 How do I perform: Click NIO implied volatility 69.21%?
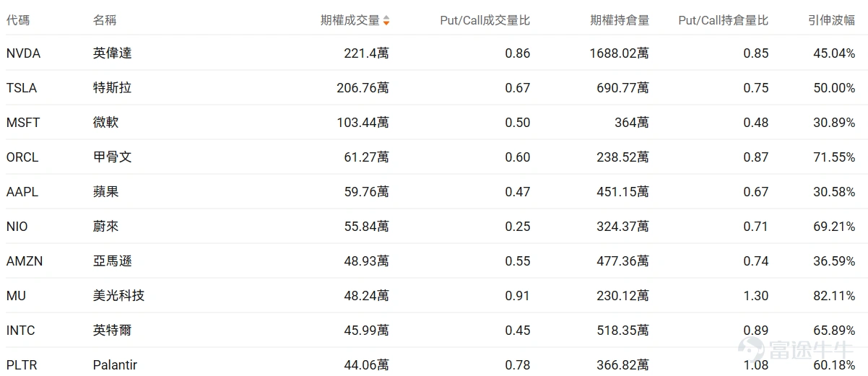click(834, 227)
